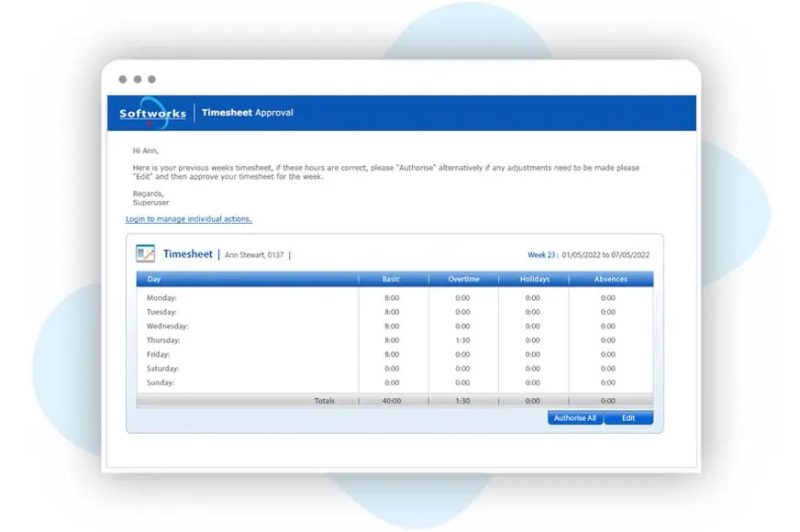The width and height of the screenshot is (800, 532).
Task: Select the Absences column header
Action: 611,279
